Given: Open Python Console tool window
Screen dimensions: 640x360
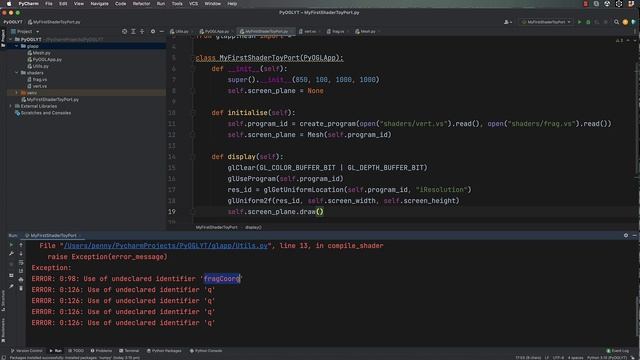Looking at the screenshot, I should pos(206,351).
